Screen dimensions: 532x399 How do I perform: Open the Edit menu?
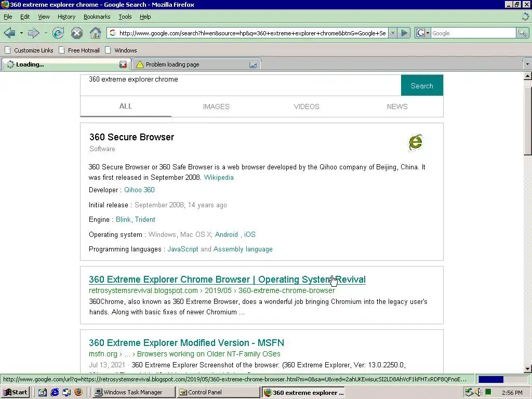pyautogui.click(x=25, y=17)
